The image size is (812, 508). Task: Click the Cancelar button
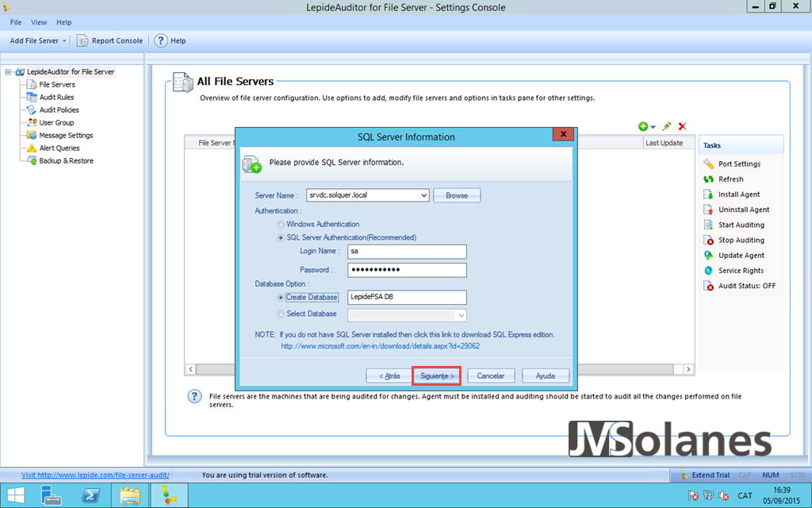(x=490, y=375)
